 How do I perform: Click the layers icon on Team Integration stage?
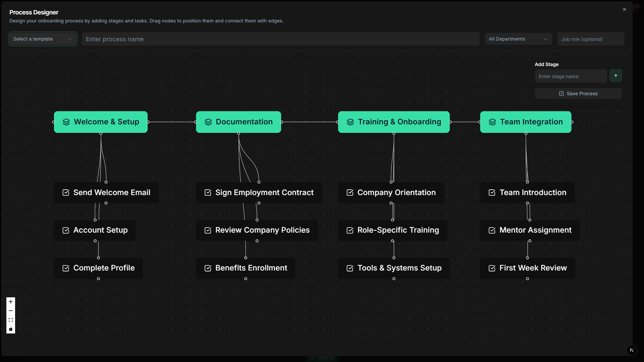point(492,122)
